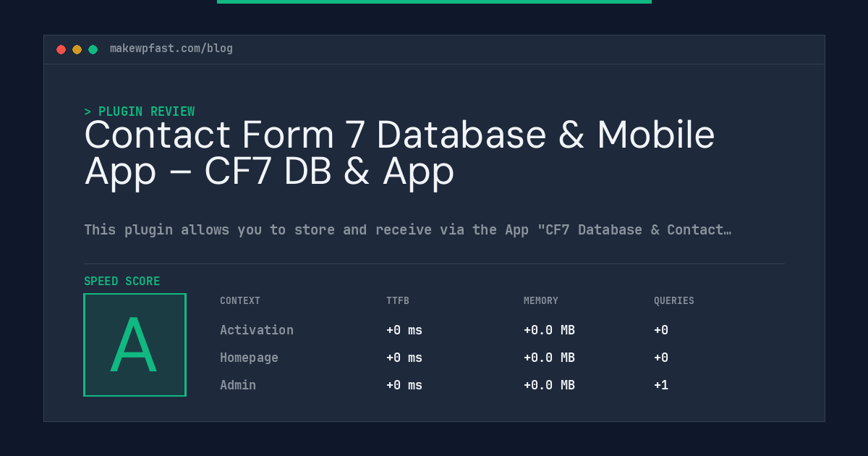Click the MEMORY column header
Image resolution: width=868 pixels, height=456 pixels.
pos(541,301)
